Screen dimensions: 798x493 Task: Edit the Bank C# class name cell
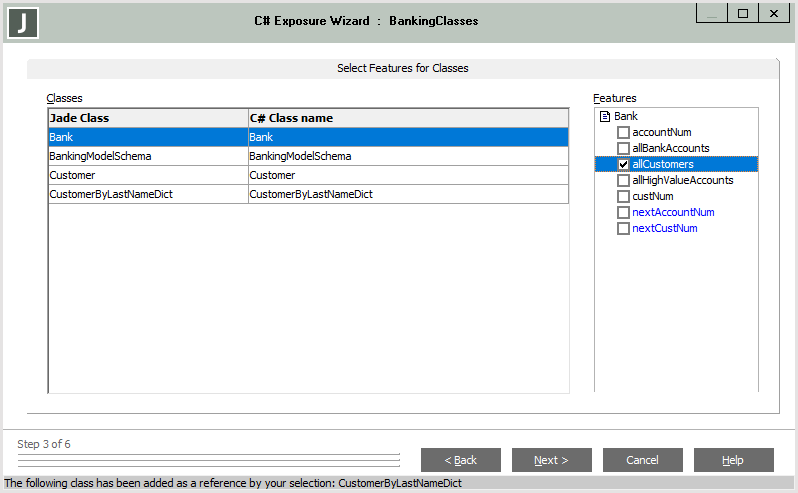point(408,137)
